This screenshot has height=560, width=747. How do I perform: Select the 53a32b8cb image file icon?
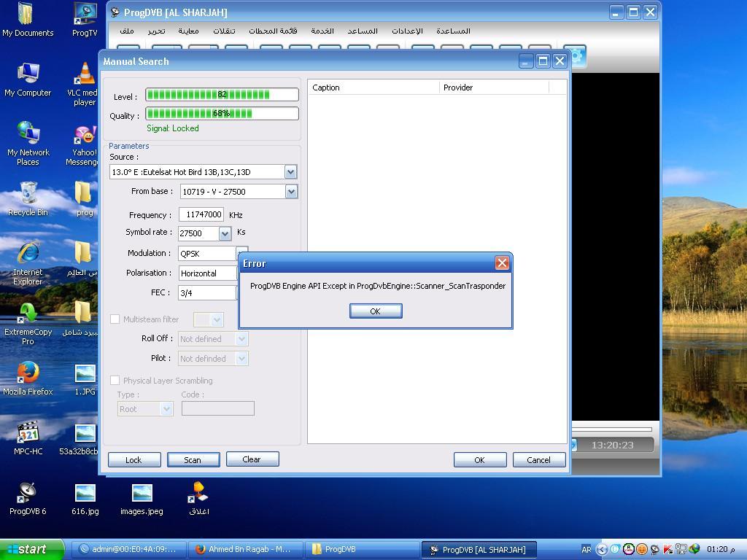click(79, 438)
